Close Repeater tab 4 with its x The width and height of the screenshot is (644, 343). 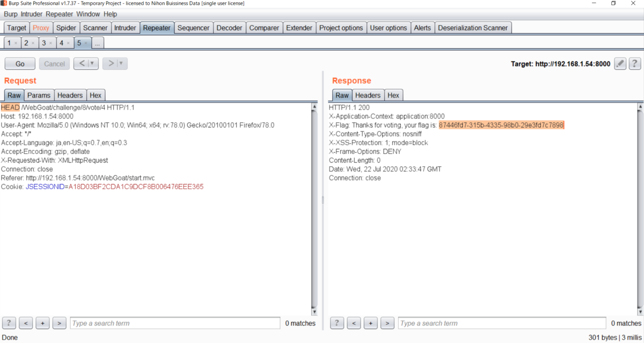[68, 43]
